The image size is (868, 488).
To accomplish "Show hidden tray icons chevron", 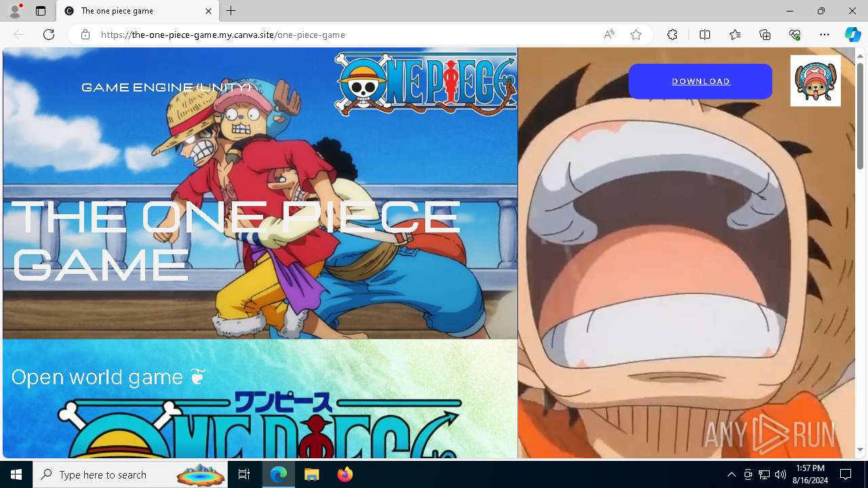I will point(731,474).
